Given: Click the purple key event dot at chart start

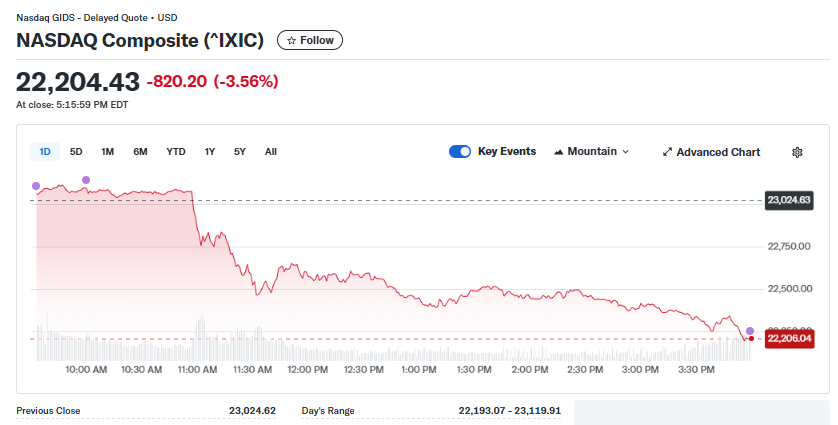Looking at the screenshot, I should coord(36,186).
